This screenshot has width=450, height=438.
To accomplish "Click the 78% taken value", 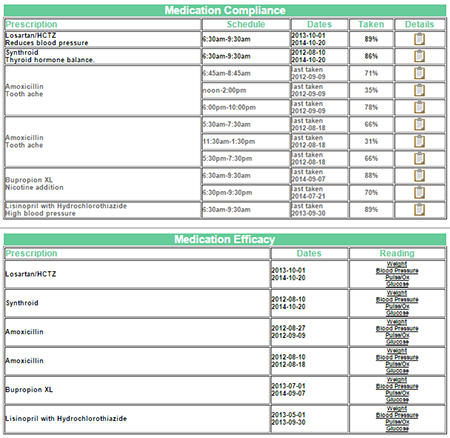I will 371,107.
